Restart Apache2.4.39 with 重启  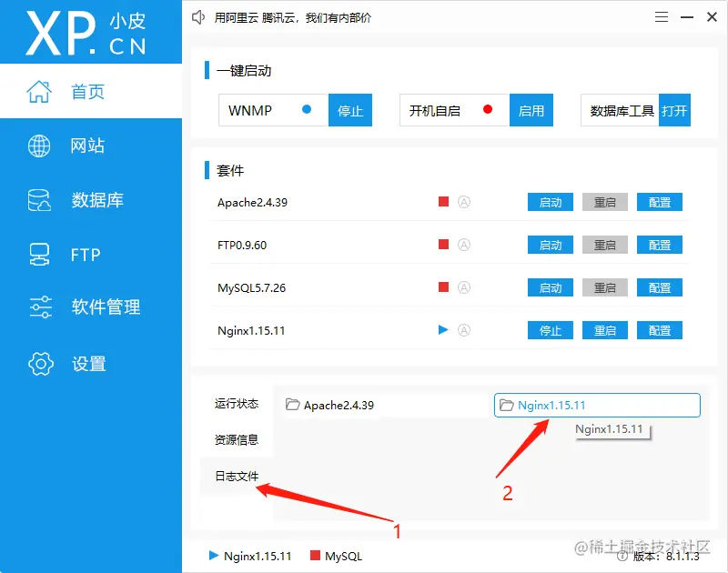pos(605,202)
